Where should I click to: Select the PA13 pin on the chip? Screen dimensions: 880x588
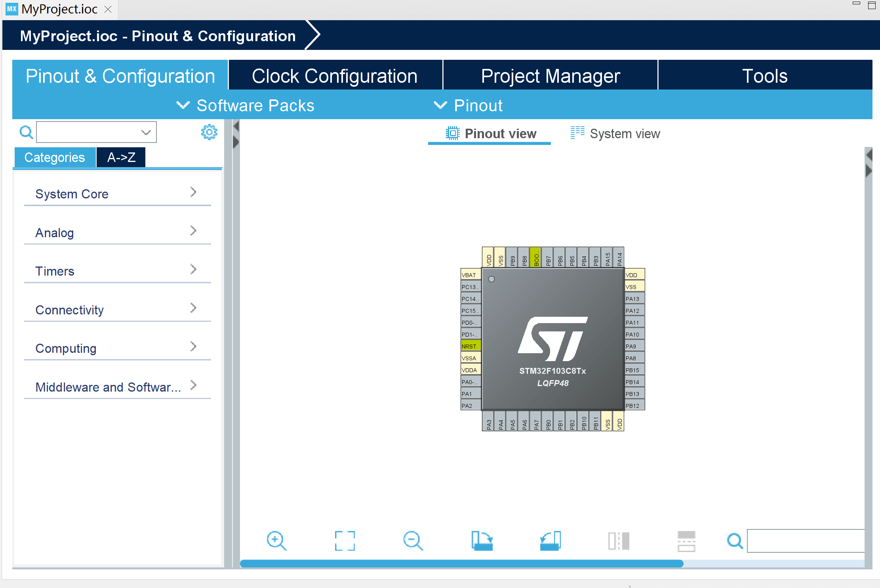pyautogui.click(x=635, y=299)
